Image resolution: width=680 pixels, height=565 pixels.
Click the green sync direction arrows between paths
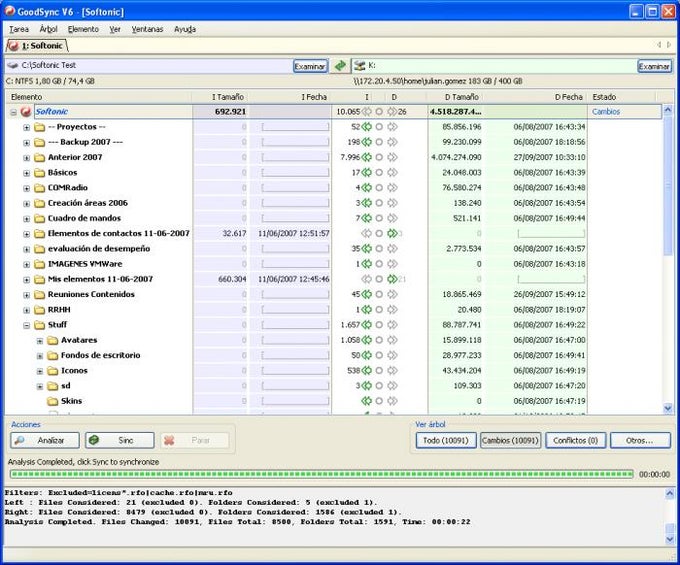click(x=340, y=66)
